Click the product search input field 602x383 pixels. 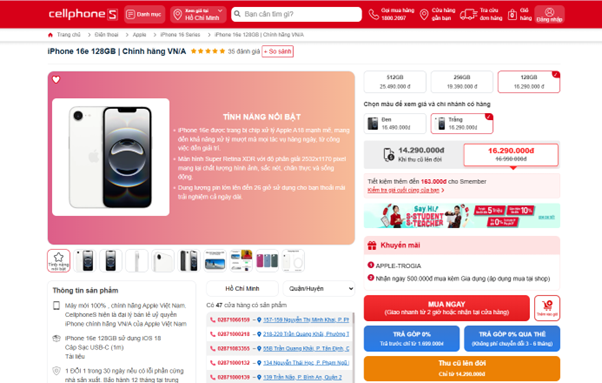[296, 14]
